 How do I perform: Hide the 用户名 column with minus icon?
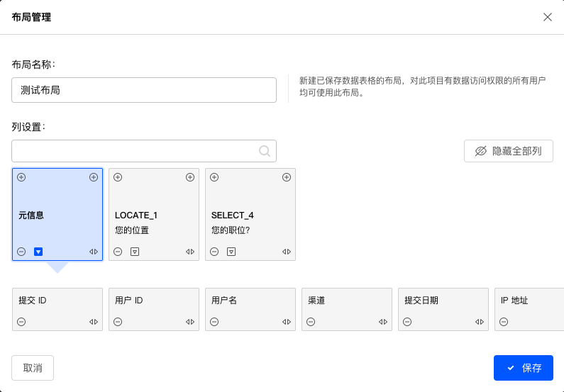point(214,322)
